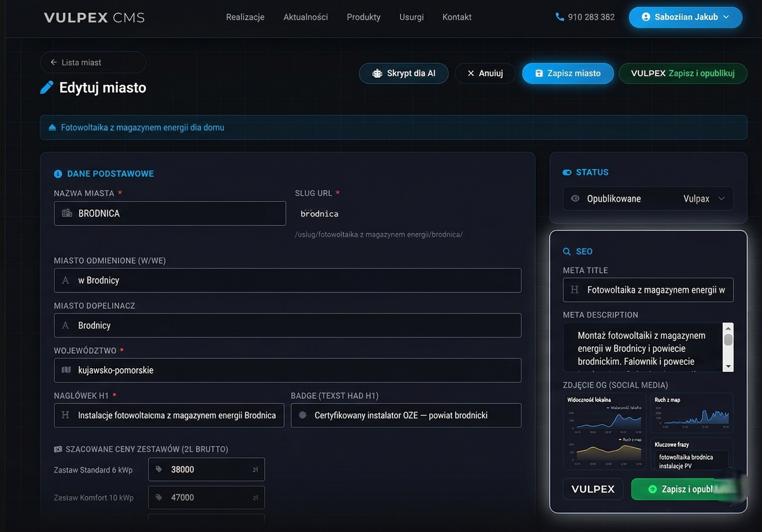The height and width of the screenshot is (532, 762).
Task: Click the toggle icon next to Status heading
Action: click(x=567, y=172)
